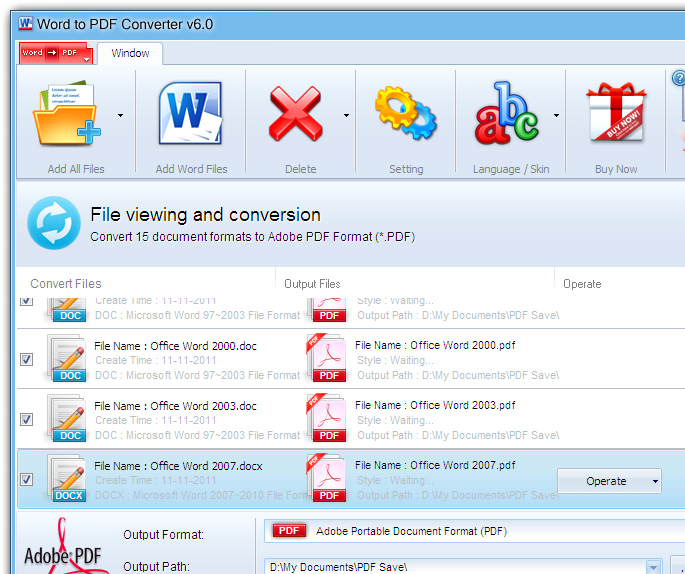Click the PDF icon for Office Word 2007.pdf

point(327,478)
